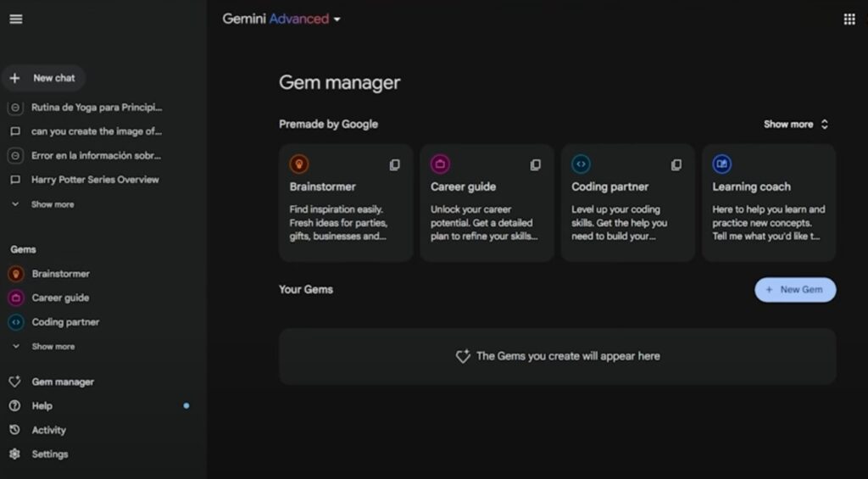Image resolution: width=868 pixels, height=479 pixels.
Task: Click the 'Gems' sidebar section label
Action: pyautogui.click(x=23, y=250)
